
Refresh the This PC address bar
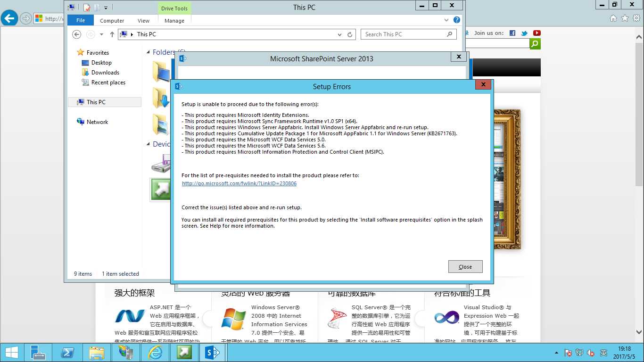(350, 34)
